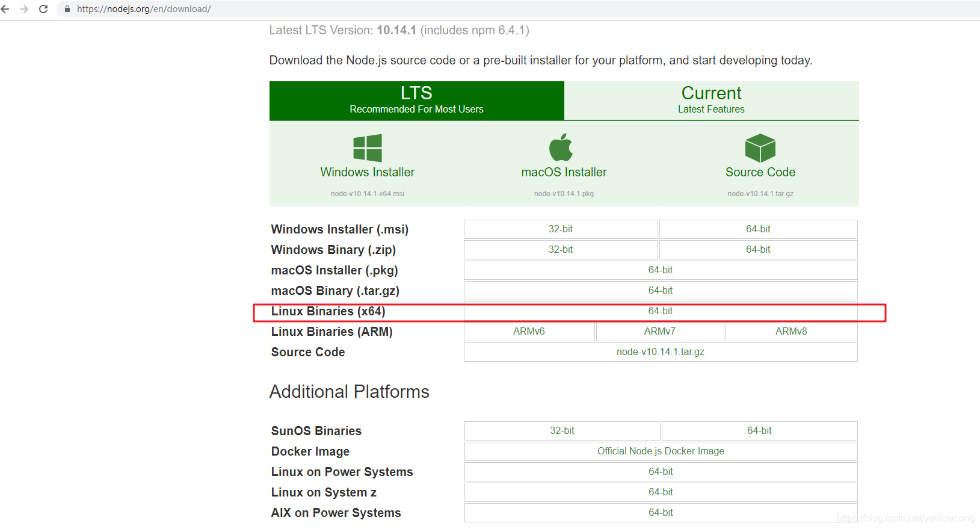Download Windows Installer (.msi) 32-bit
Image resolution: width=980 pixels, height=529 pixels.
click(x=561, y=229)
